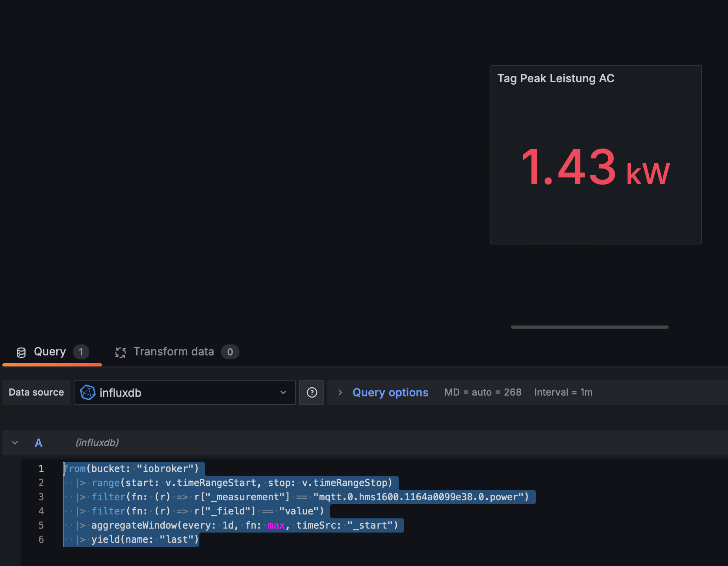Screen dimensions: 728x566
Task: Open the data source help icon
Action: coord(312,392)
